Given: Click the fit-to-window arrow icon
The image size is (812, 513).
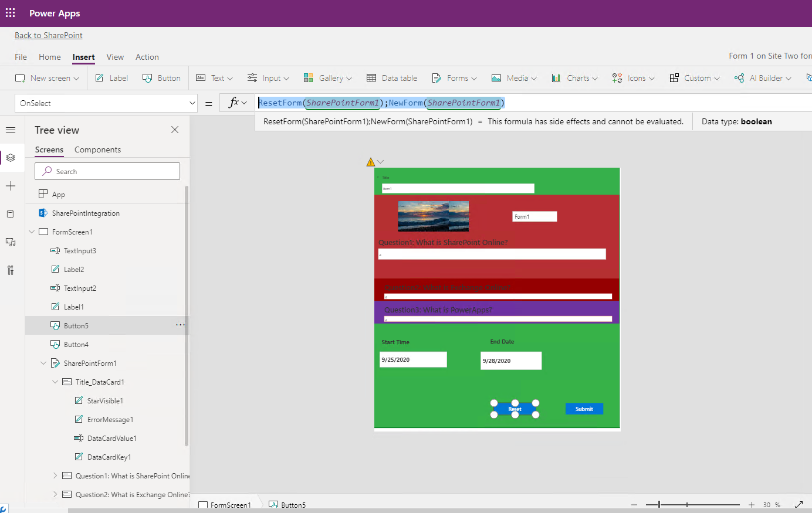Looking at the screenshot, I should [x=800, y=504].
